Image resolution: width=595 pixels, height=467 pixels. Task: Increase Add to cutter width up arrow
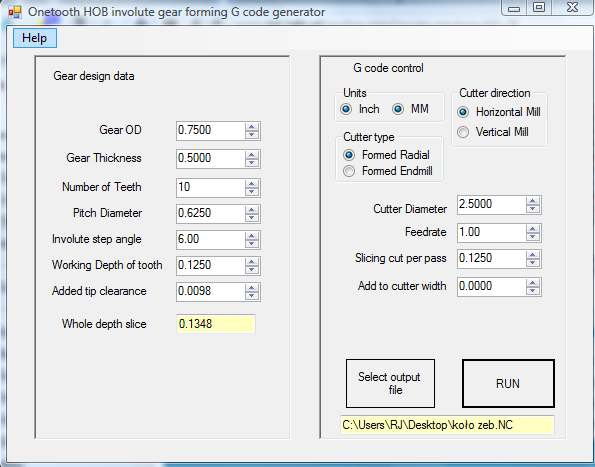533,283
